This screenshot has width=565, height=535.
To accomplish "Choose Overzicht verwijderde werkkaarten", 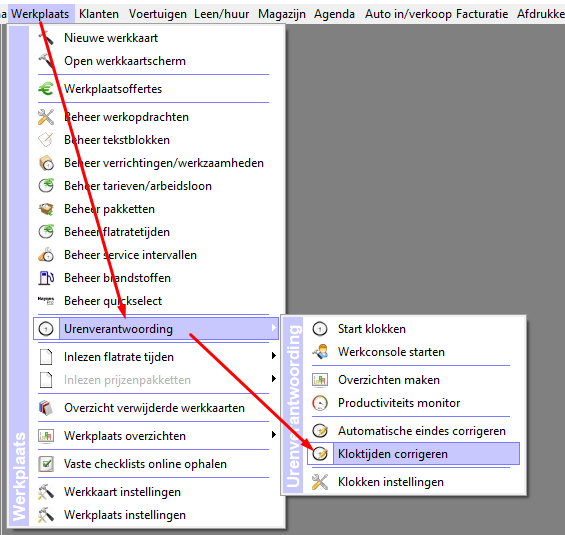I will [x=154, y=408].
